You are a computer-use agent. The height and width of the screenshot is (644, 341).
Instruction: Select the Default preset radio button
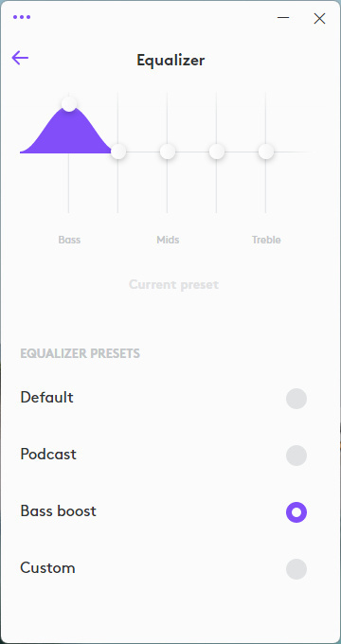click(x=296, y=399)
